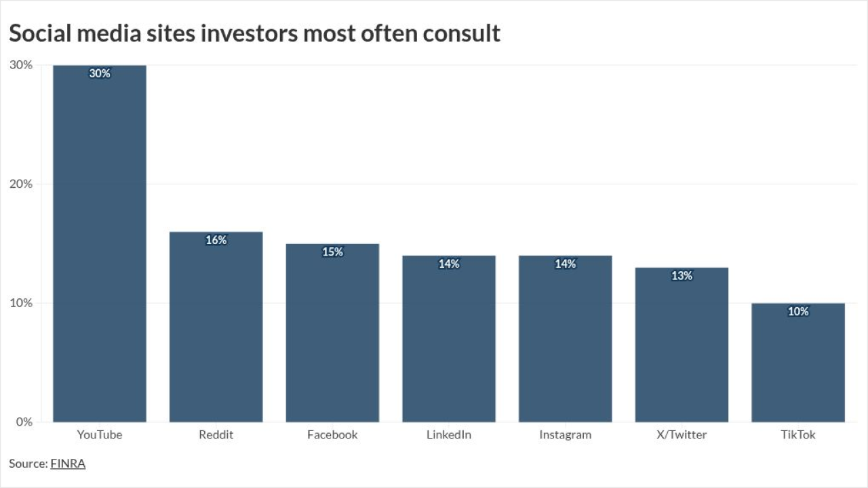This screenshot has width=868, height=488.
Task: Select the Facebook bar
Action: tap(332, 333)
